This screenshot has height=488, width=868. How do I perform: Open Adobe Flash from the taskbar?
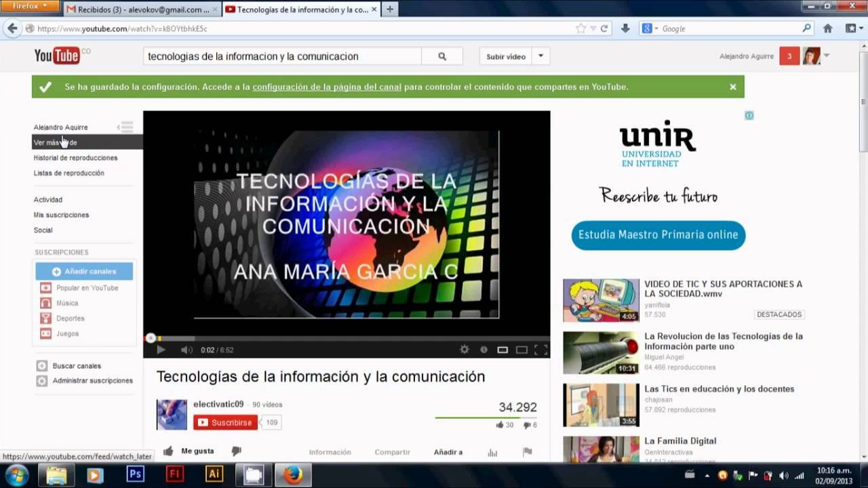pyautogui.click(x=174, y=474)
